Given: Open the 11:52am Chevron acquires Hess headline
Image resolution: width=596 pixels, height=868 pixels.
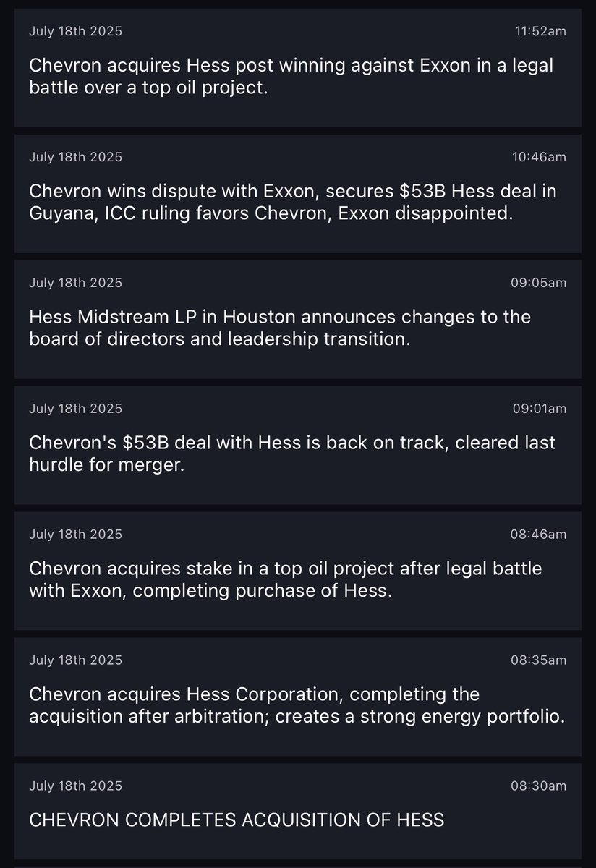Looking at the screenshot, I should point(298,69).
